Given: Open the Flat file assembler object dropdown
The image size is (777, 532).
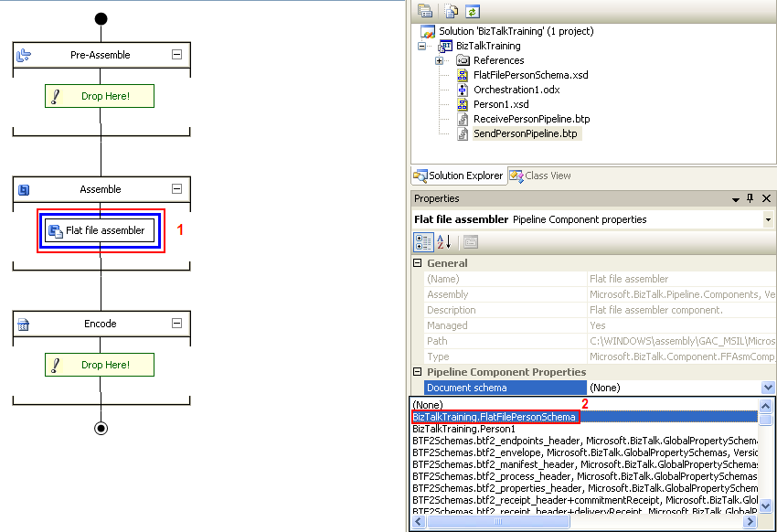Looking at the screenshot, I should (x=768, y=219).
